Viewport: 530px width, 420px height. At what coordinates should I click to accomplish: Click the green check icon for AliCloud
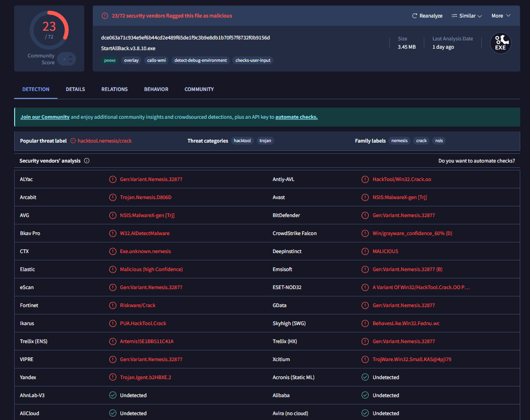(113, 413)
